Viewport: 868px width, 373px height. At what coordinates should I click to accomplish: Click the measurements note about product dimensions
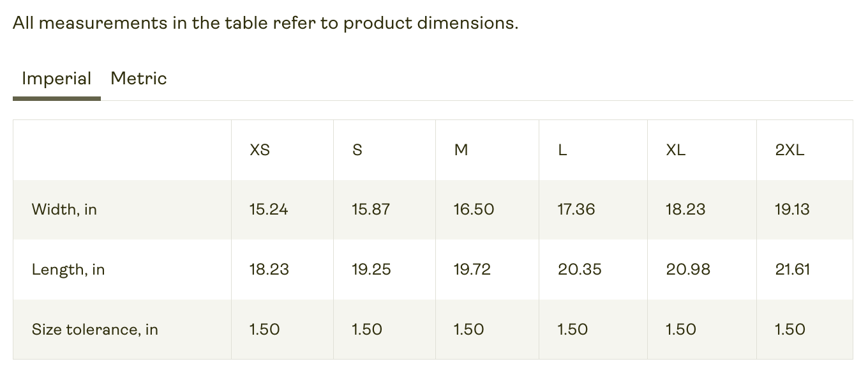point(266,23)
